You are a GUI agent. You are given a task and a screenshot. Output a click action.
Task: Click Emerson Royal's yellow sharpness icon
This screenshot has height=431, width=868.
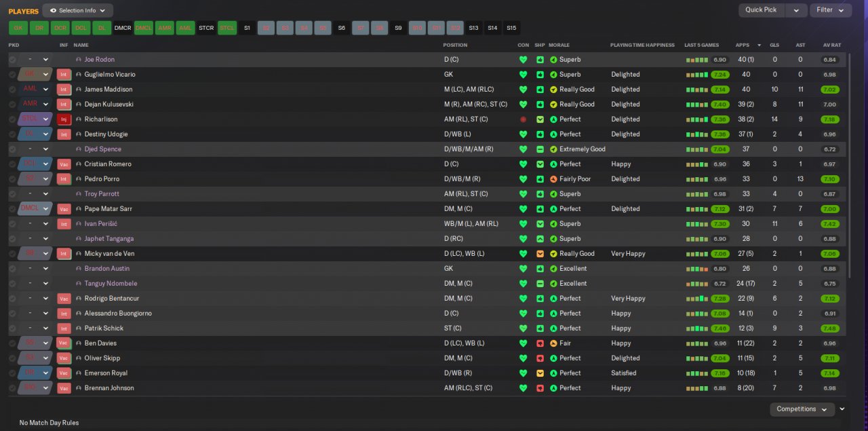[540, 373]
